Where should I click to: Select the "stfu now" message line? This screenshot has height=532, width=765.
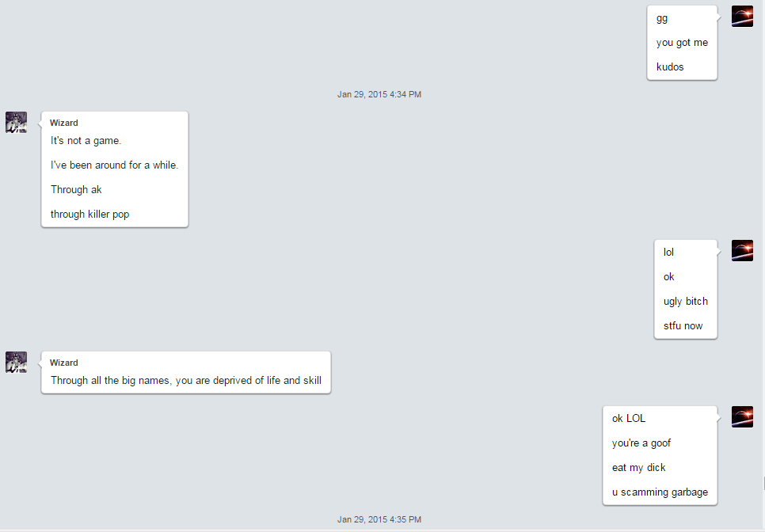(683, 325)
